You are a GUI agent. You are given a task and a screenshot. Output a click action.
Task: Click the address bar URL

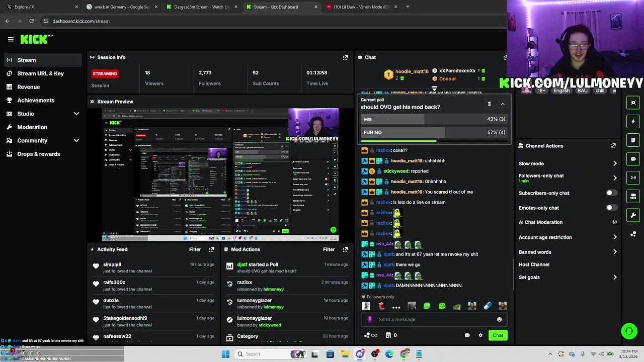(81, 21)
